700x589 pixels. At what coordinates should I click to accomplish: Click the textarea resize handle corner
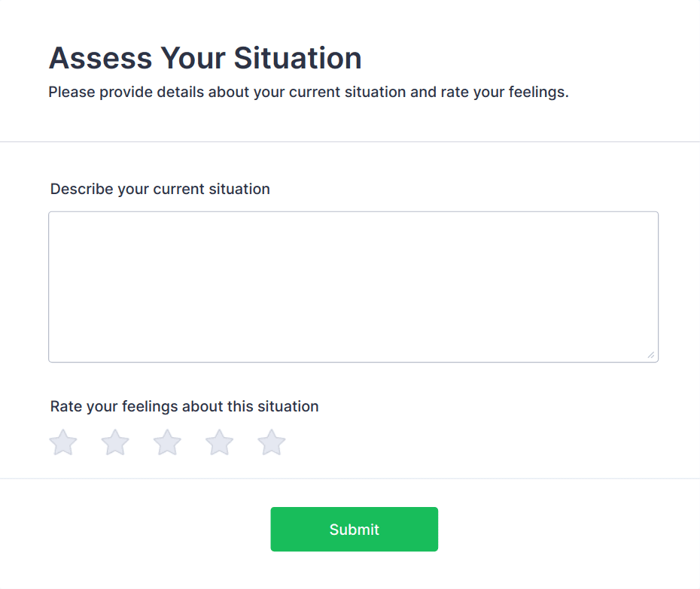[x=651, y=355]
